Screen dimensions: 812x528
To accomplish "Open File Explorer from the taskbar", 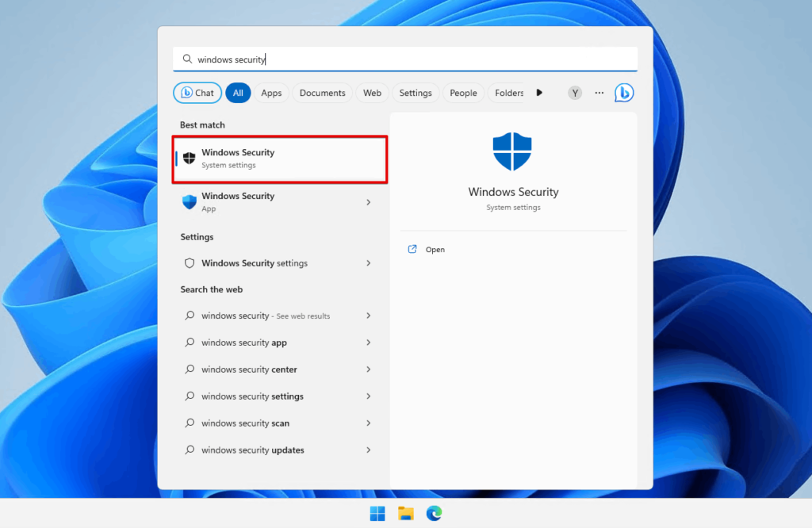I will tap(405, 514).
